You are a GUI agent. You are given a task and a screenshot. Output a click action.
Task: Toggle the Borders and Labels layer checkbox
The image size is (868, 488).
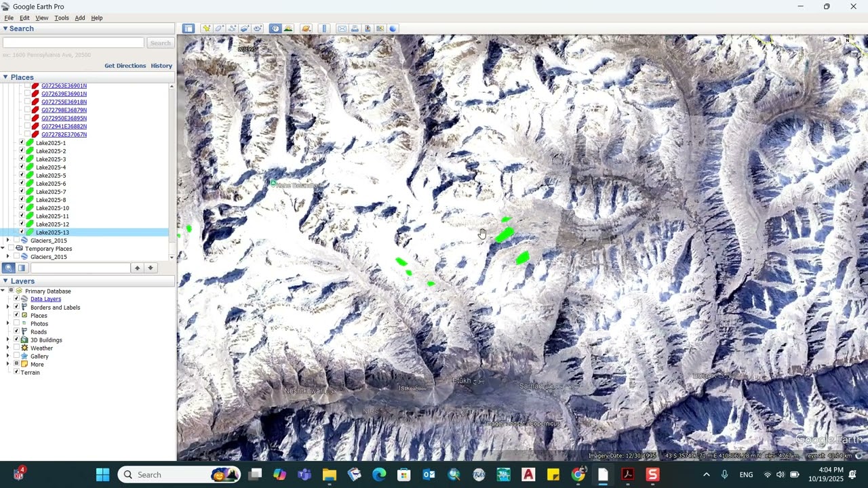tap(16, 307)
